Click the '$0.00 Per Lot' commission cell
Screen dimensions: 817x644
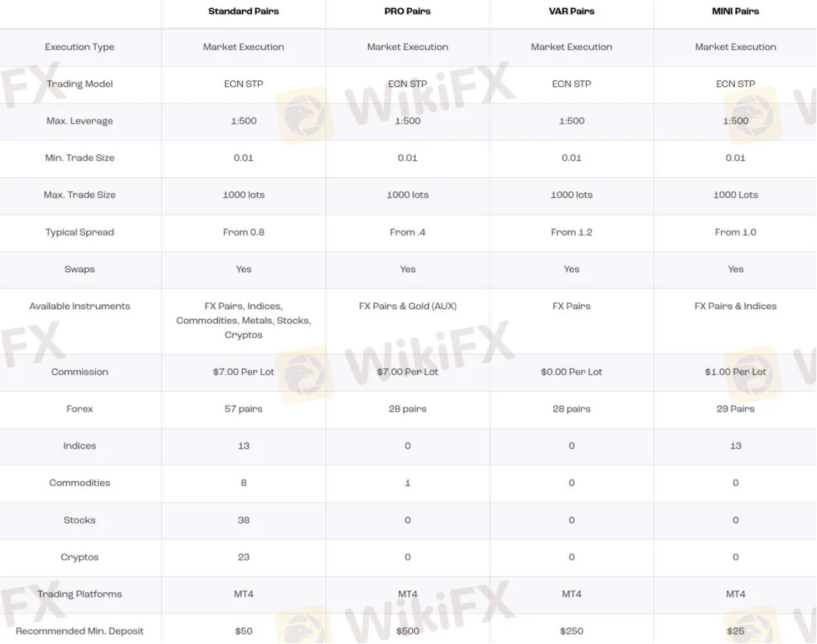(x=571, y=373)
